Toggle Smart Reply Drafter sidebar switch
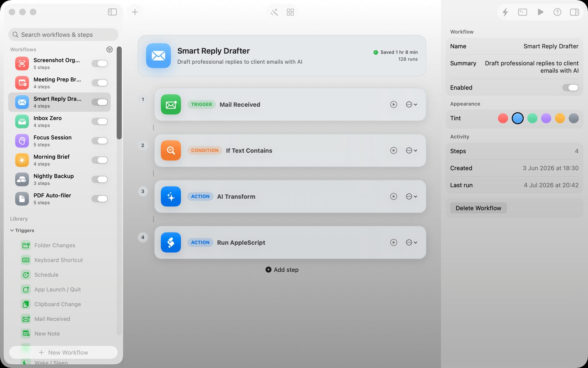Viewport: 588px width, 368px height. (x=100, y=102)
